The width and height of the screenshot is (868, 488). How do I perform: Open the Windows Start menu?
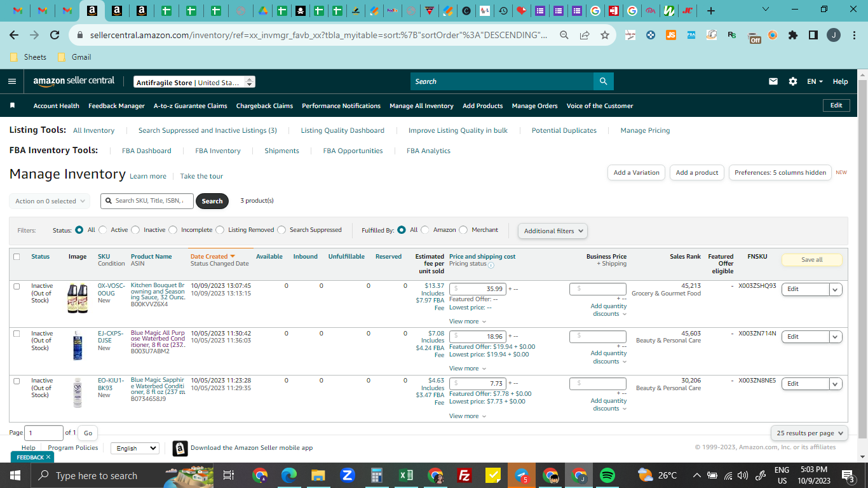[15, 475]
